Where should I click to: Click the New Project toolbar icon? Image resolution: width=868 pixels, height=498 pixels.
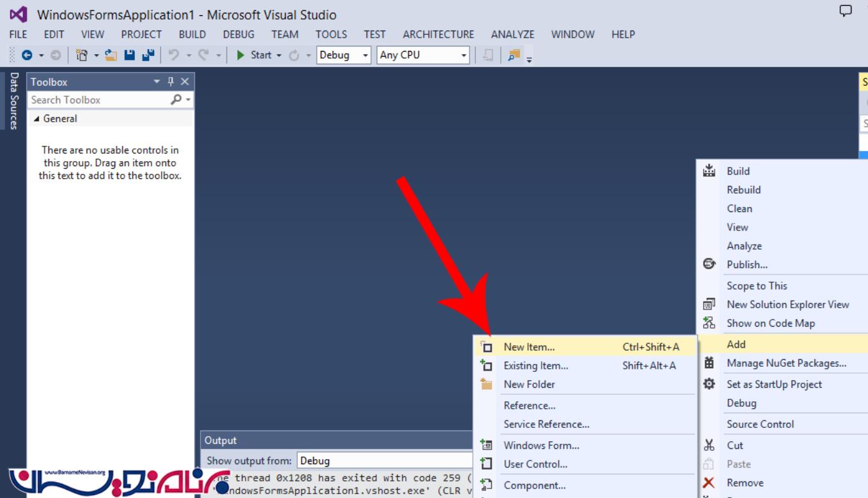click(x=82, y=55)
